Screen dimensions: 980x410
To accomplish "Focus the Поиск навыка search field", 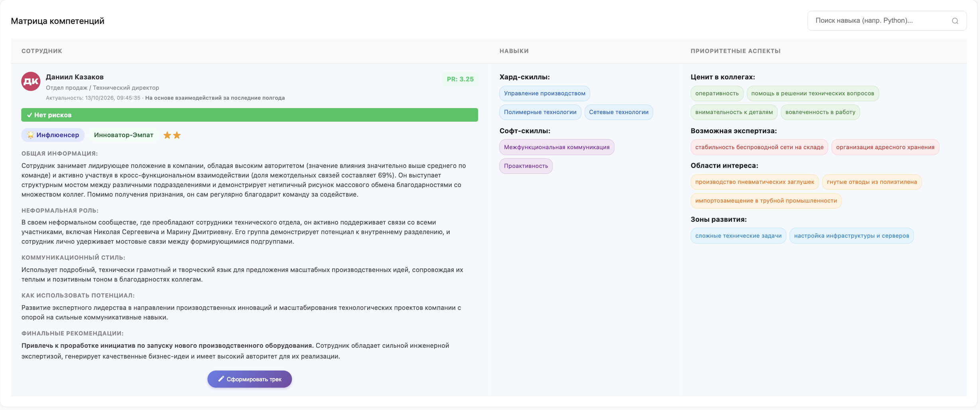I will (x=887, y=21).
